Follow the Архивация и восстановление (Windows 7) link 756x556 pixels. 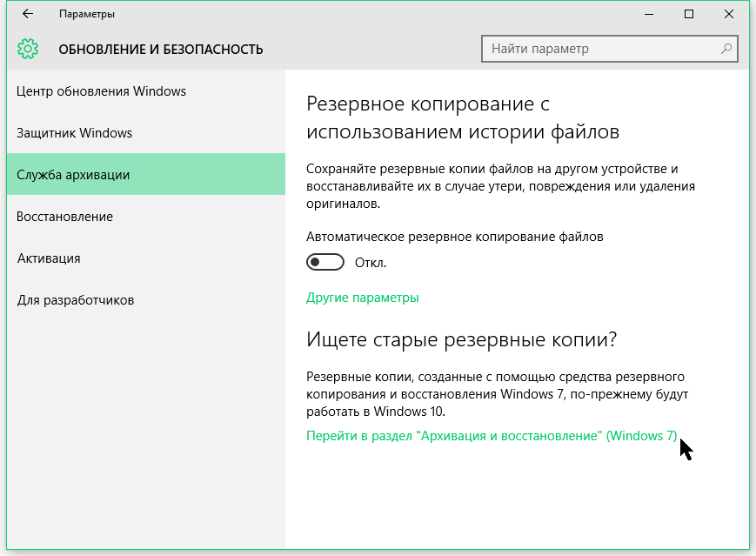click(x=492, y=436)
